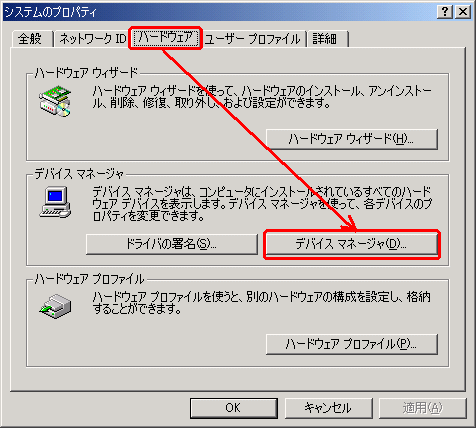Viewport: 476px width, 428px height.
Task: Select the ハードウェア tab
Action: (x=166, y=38)
